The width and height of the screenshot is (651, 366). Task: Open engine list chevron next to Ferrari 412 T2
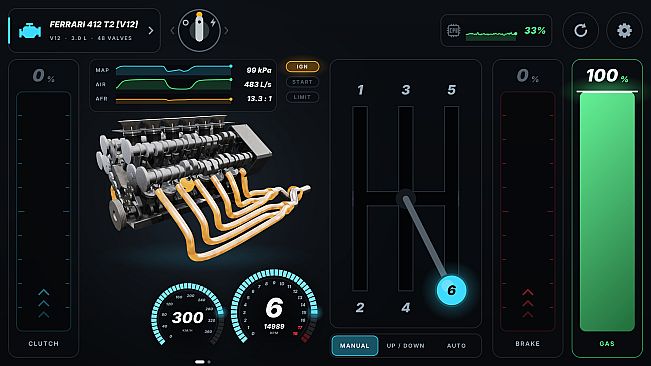(151, 31)
